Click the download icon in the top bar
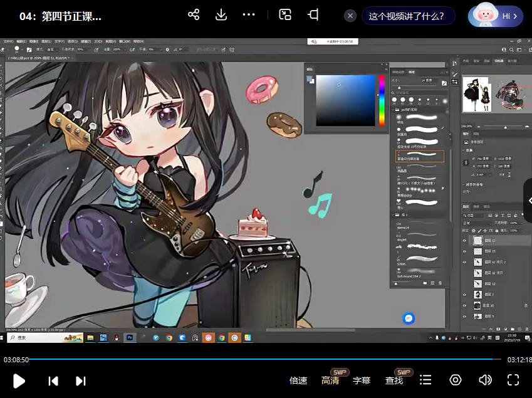The height and width of the screenshot is (398, 532). [221, 14]
